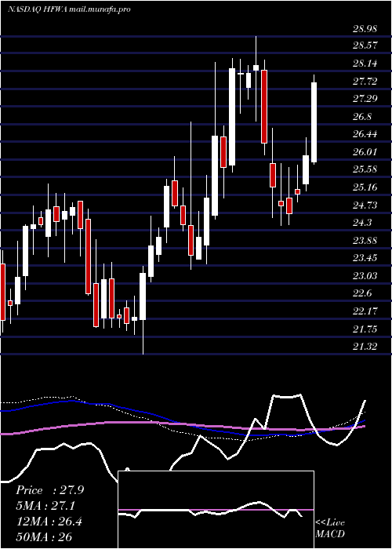Select the 24.3 price axis label
This screenshot has width=392, height=549.
(x=362, y=223)
